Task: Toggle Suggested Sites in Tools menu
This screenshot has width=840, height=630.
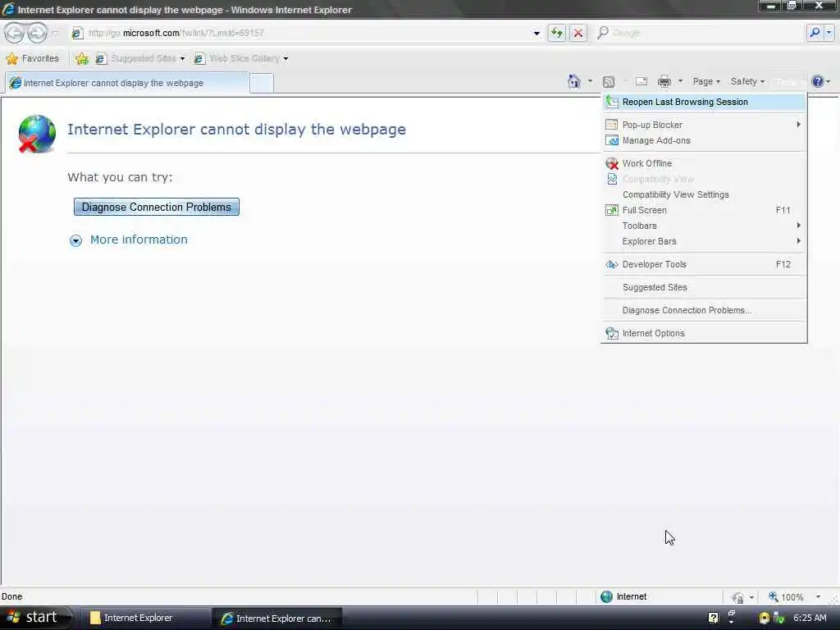Action: (704, 287)
